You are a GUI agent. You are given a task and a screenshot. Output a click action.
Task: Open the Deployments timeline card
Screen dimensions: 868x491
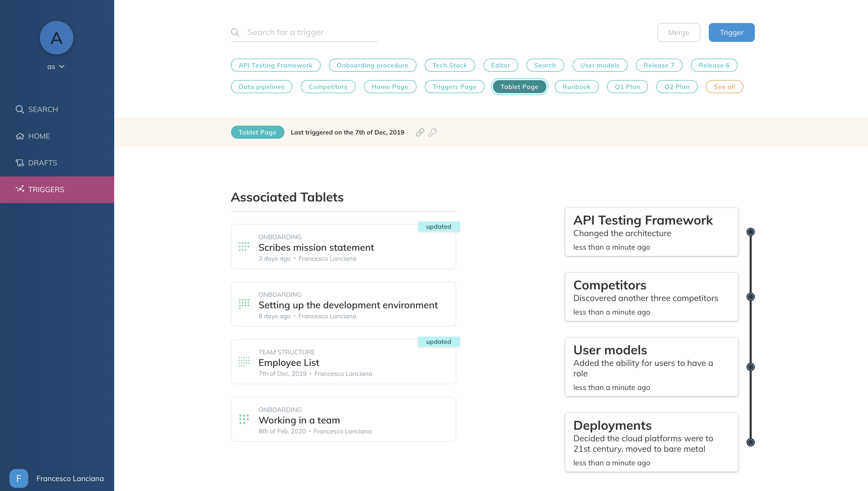click(651, 442)
